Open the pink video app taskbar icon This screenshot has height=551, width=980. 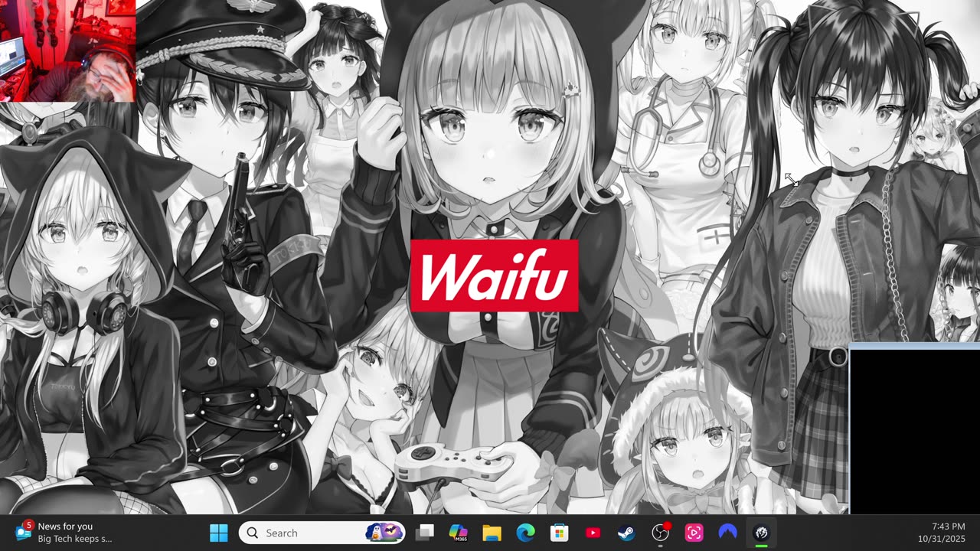point(694,533)
